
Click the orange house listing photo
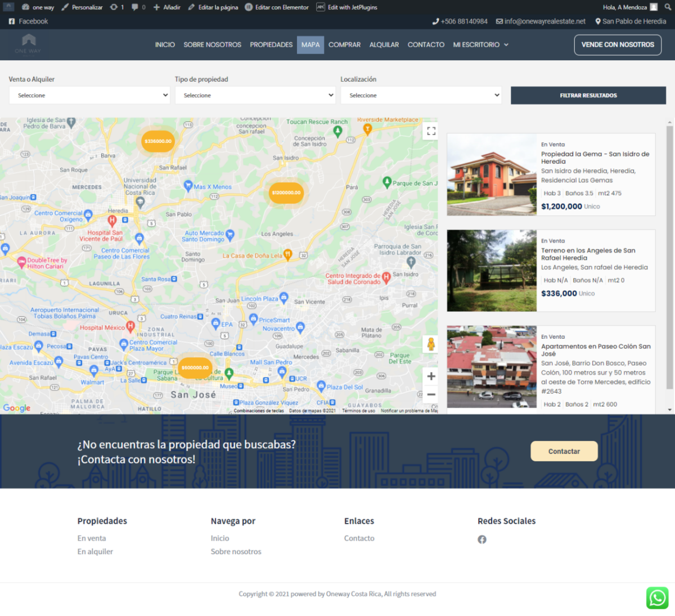click(x=492, y=174)
